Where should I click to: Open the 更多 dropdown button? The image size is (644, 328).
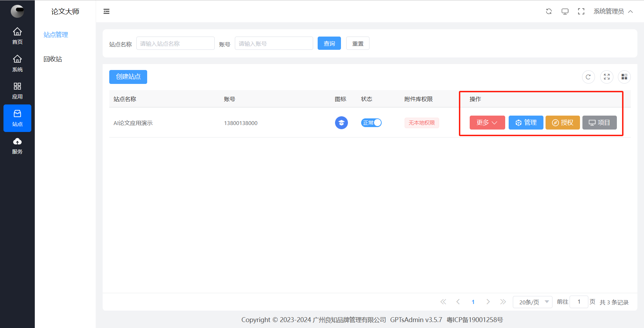pos(487,123)
